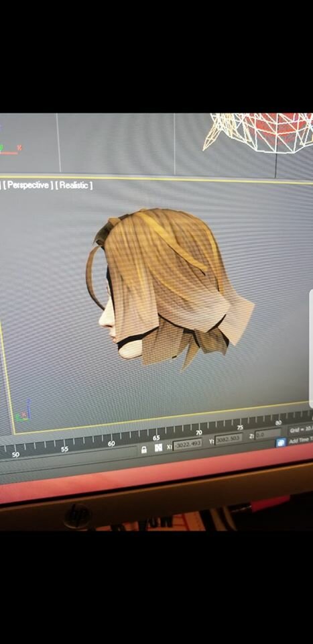Image resolution: width=313 pixels, height=644 pixels.
Task: Jump to frame 60 on timeline
Action: click(111, 443)
